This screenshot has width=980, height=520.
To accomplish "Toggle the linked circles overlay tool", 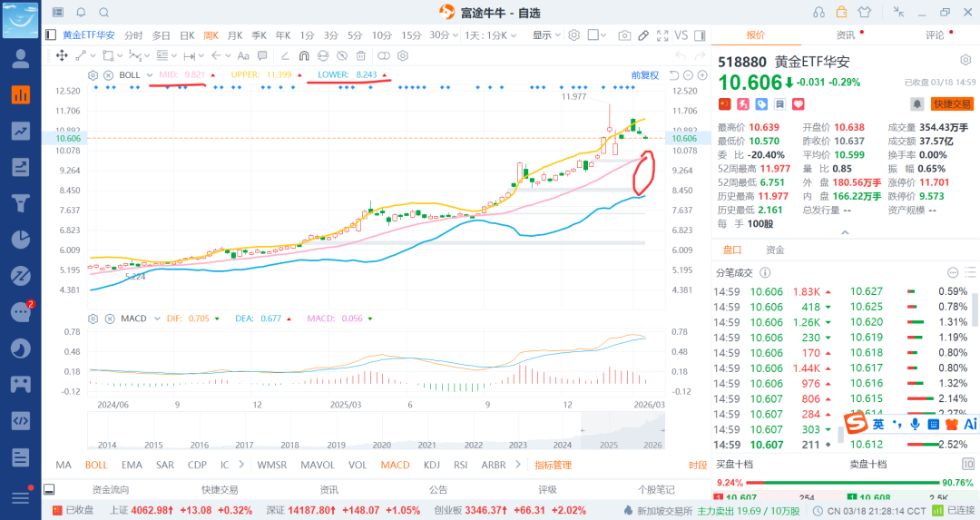I will (x=384, y=55).
